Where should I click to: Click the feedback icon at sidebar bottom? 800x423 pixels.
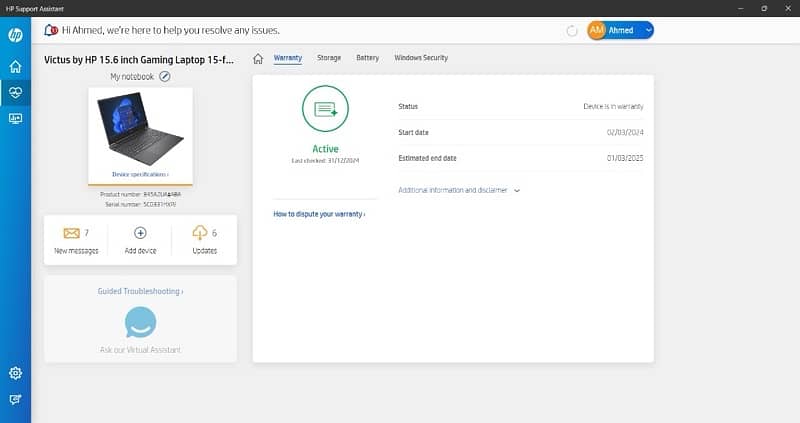click(15, 399)
